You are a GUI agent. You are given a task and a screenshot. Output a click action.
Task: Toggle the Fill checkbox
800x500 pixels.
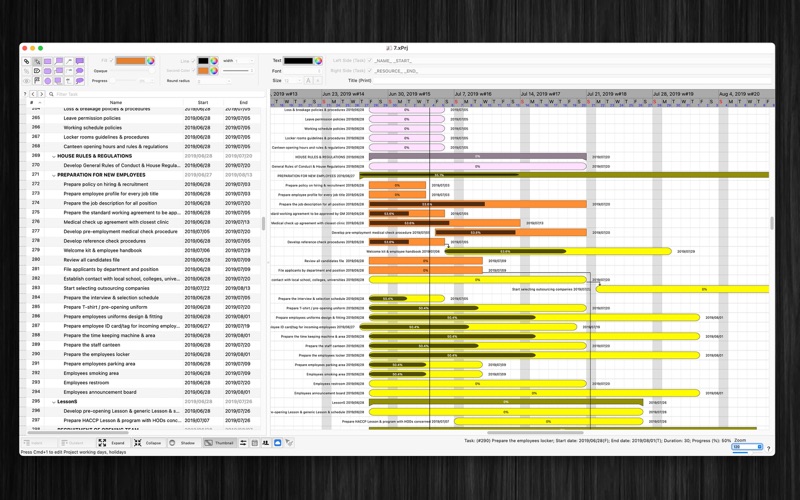(112, 61)
